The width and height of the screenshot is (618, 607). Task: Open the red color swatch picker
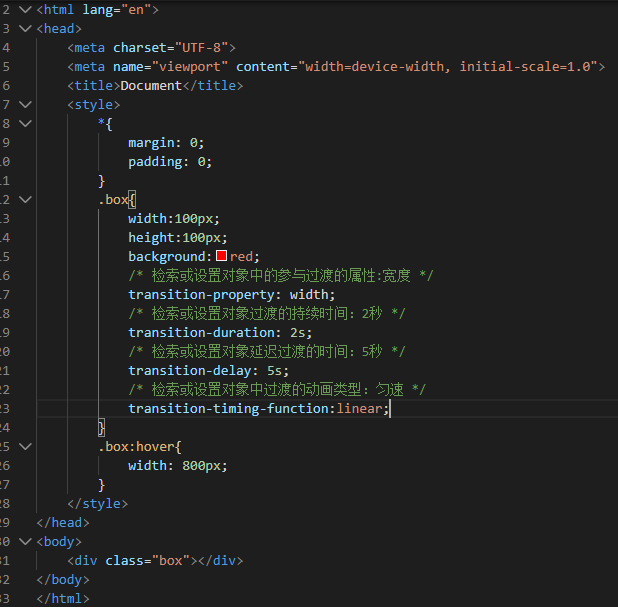coord(222,256)
